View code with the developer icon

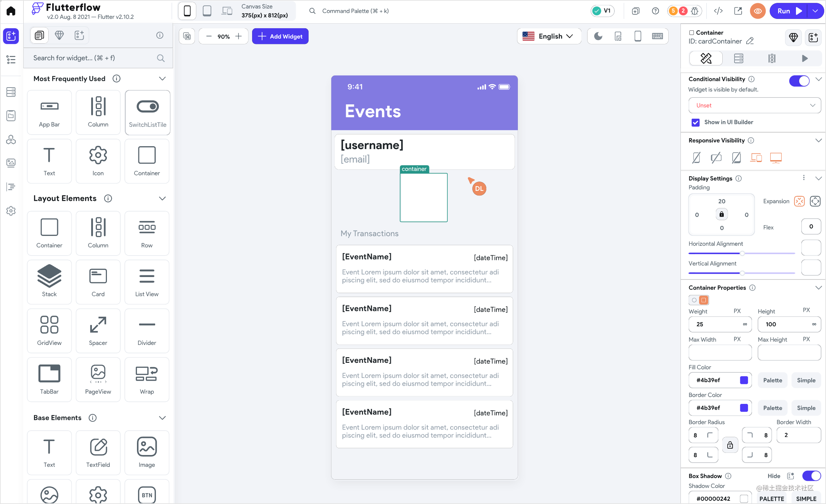click(718, 11)
